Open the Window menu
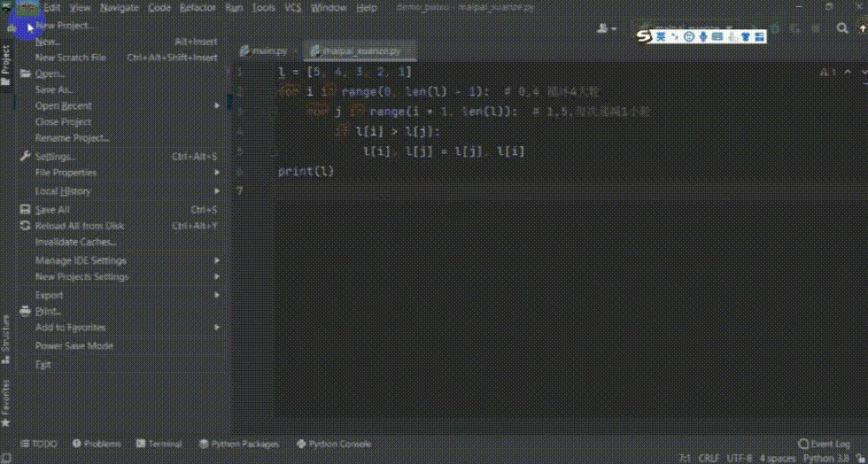868x464 pixels. [327, 8]
